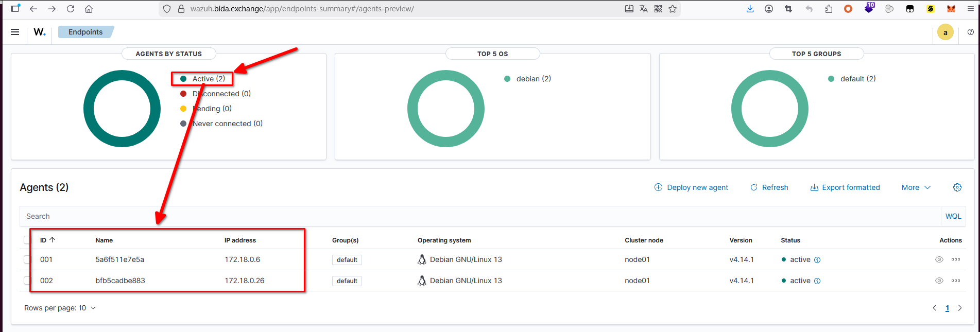Open the Rows per page dropdown
The width and height of the screenshot is (980, 332).
pos(60,308)
